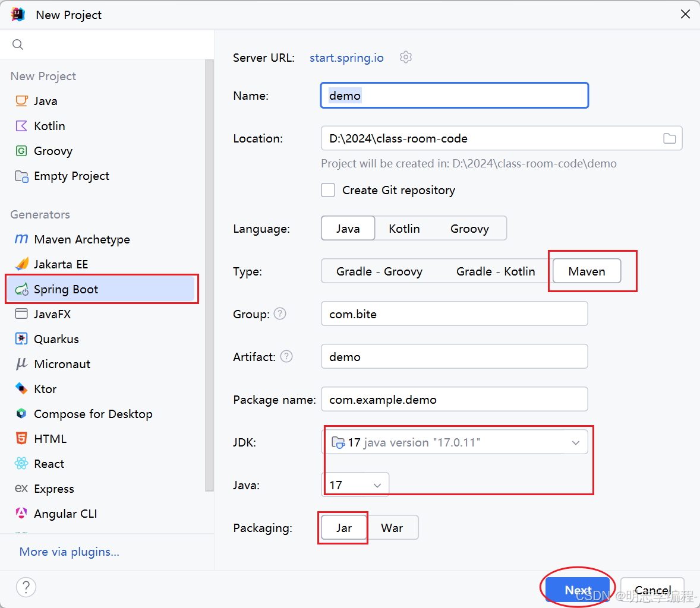Click the Angular CLI logo icon

pos(21,514)
